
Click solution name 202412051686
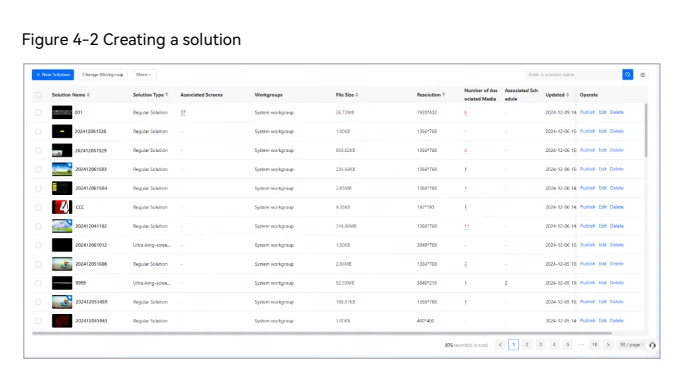point(91,264)
